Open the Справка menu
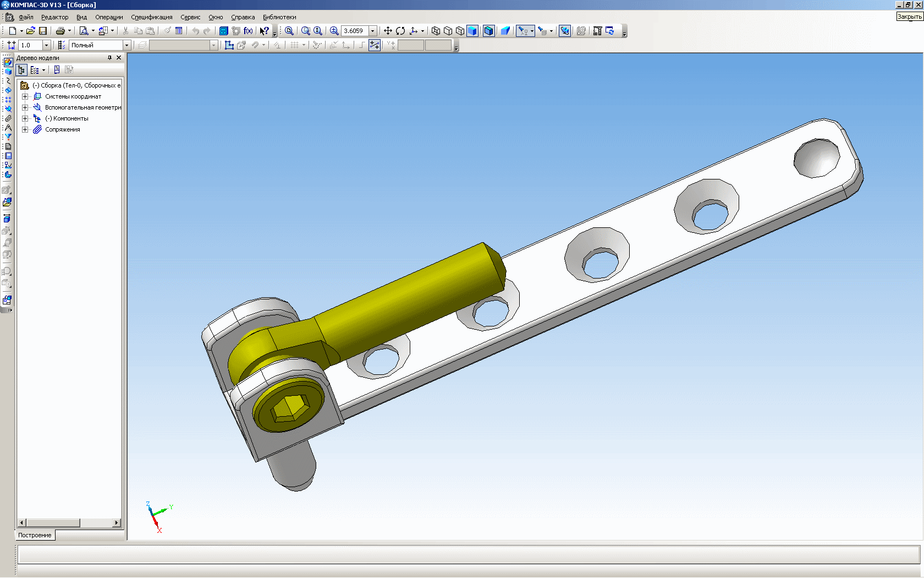Screen dimensions: 924x578 [243, 17]
